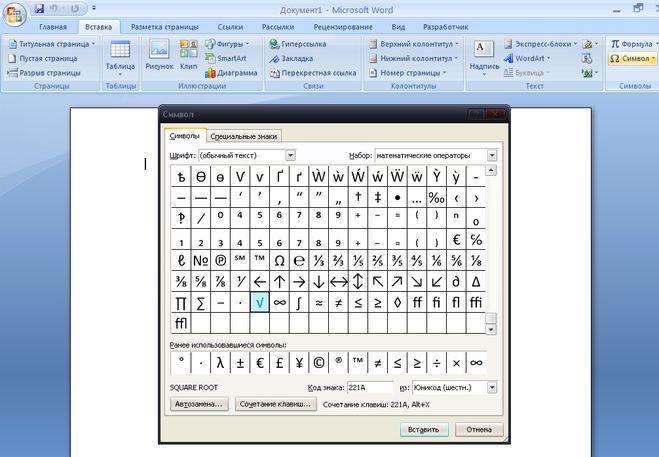659x457 pixels.
Task: Open the Mailings (Рассылки) tab
Action: pos(278,27)
